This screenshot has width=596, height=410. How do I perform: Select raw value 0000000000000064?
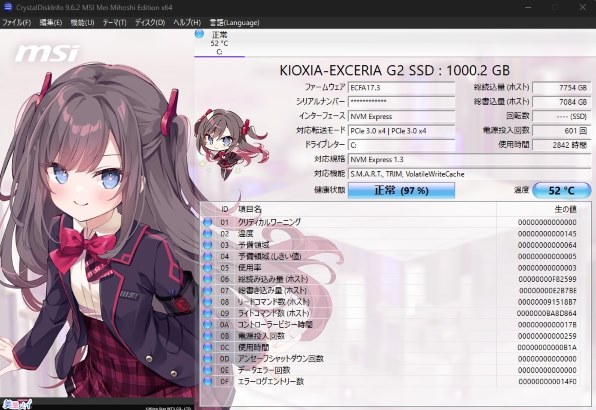(547, 245)
